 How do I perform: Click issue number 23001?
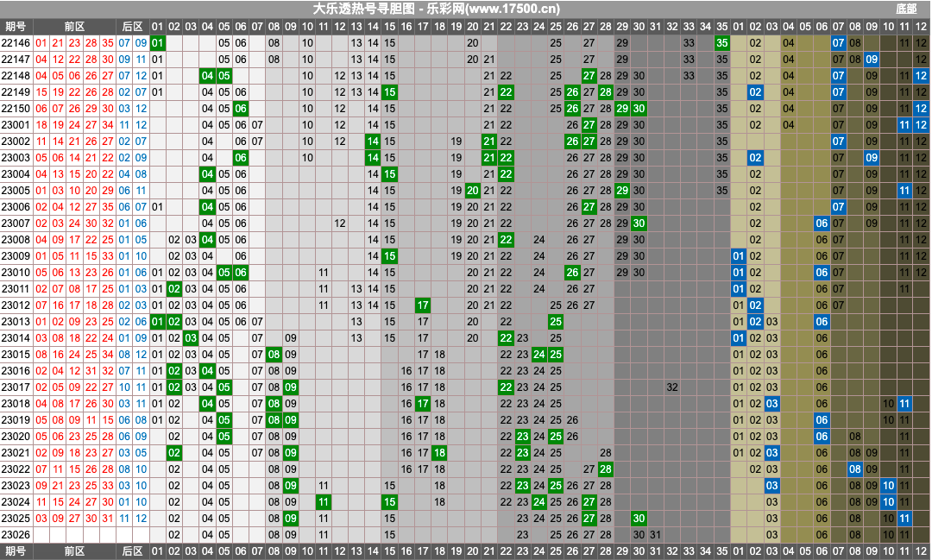16,125
